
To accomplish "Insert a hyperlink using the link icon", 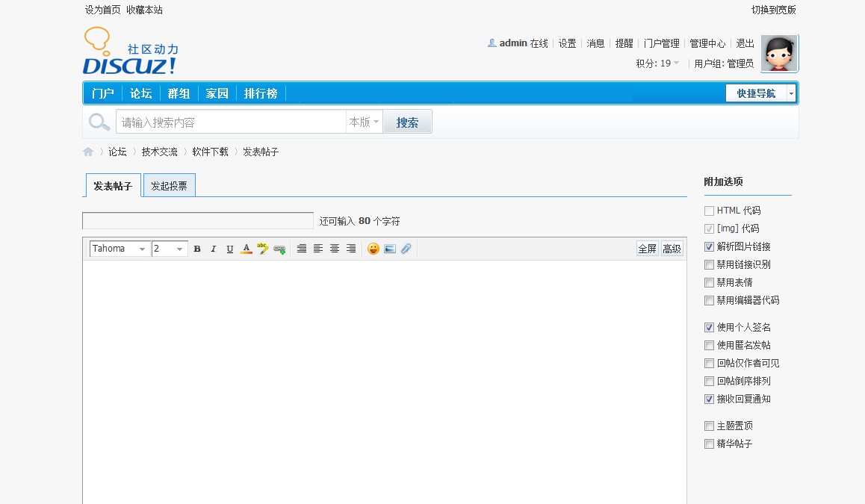I will [x=279, y=249].
